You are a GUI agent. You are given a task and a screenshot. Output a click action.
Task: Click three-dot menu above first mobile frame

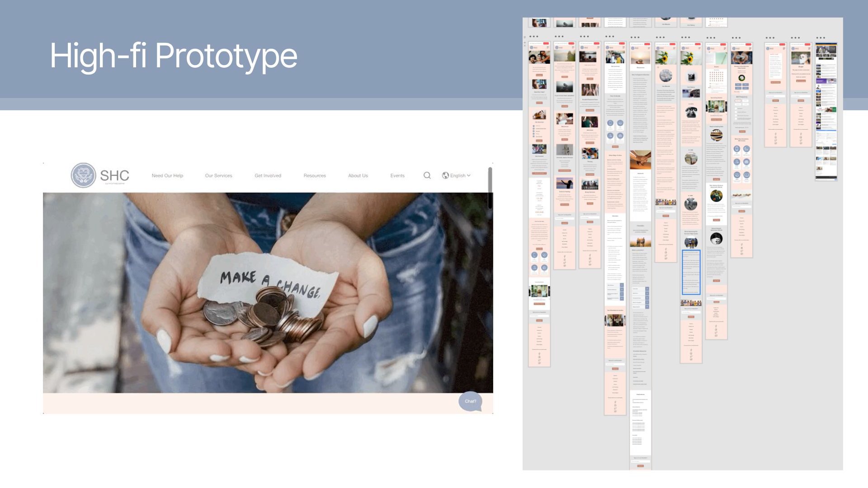[x=533, y=36]
